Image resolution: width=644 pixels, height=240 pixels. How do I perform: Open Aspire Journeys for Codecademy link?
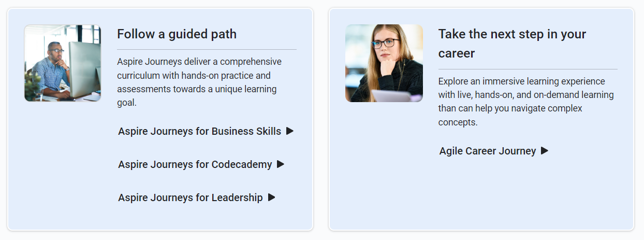195,164
